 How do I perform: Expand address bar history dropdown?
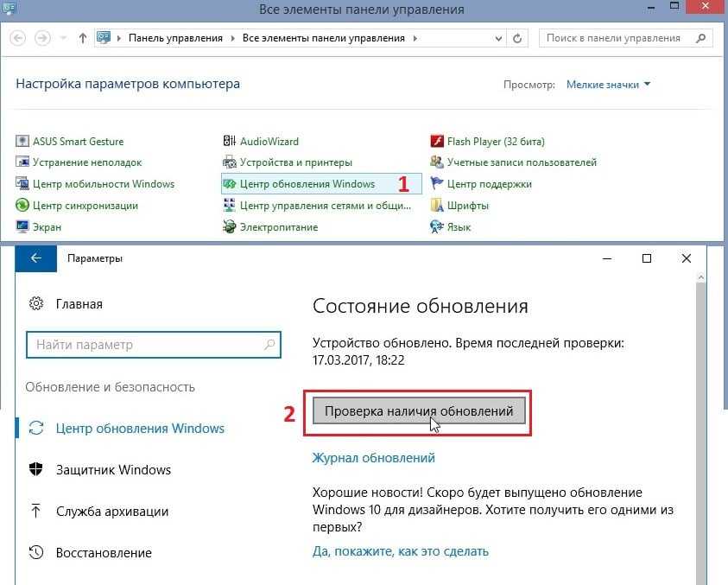point(498,38)
